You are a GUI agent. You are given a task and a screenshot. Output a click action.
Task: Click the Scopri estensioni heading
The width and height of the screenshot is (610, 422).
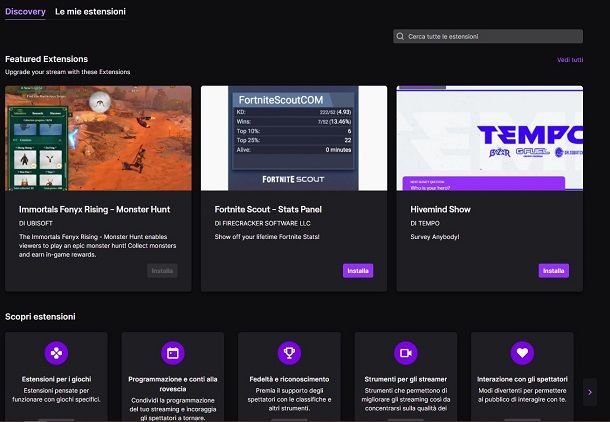tap(40, 317)
